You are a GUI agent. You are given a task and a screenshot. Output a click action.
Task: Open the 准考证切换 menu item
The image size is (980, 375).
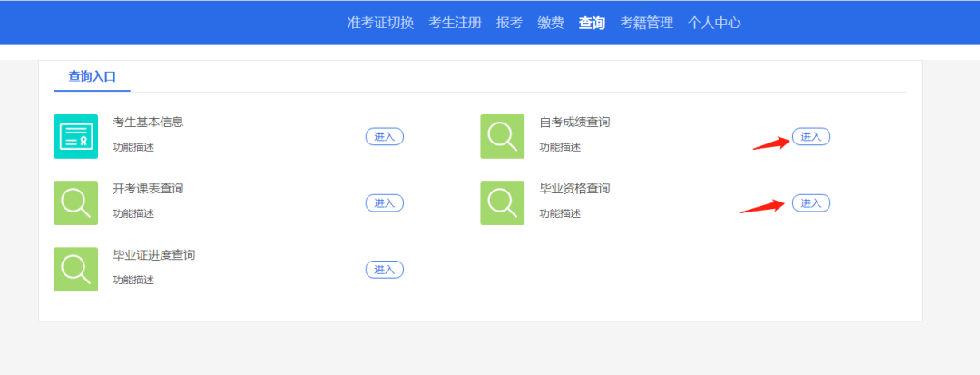coord(380,23)
